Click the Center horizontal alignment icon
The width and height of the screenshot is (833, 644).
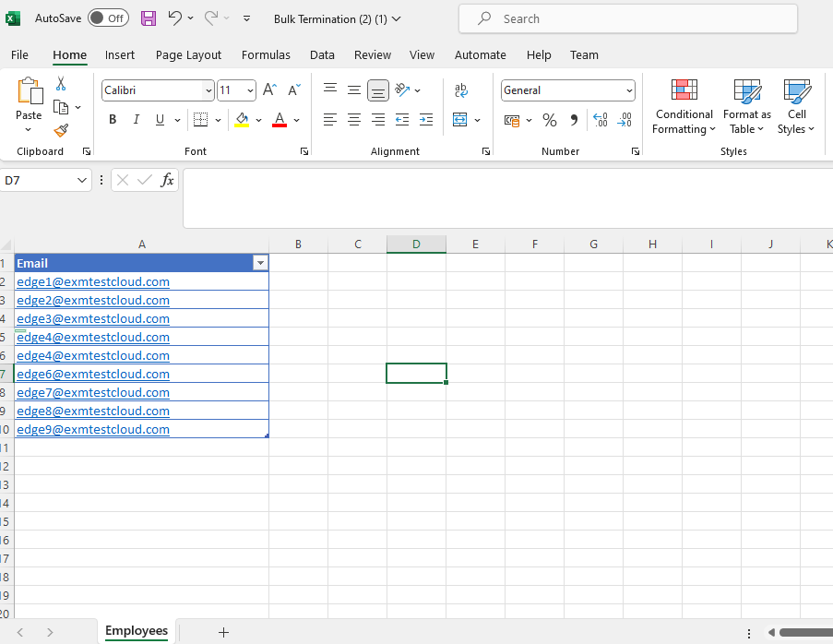coord(354,120)
